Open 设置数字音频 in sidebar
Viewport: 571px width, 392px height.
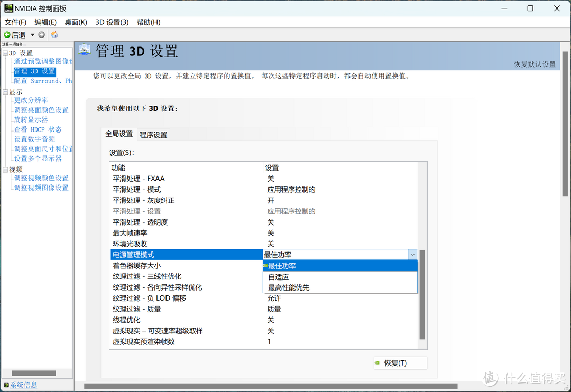click(34, 139)
